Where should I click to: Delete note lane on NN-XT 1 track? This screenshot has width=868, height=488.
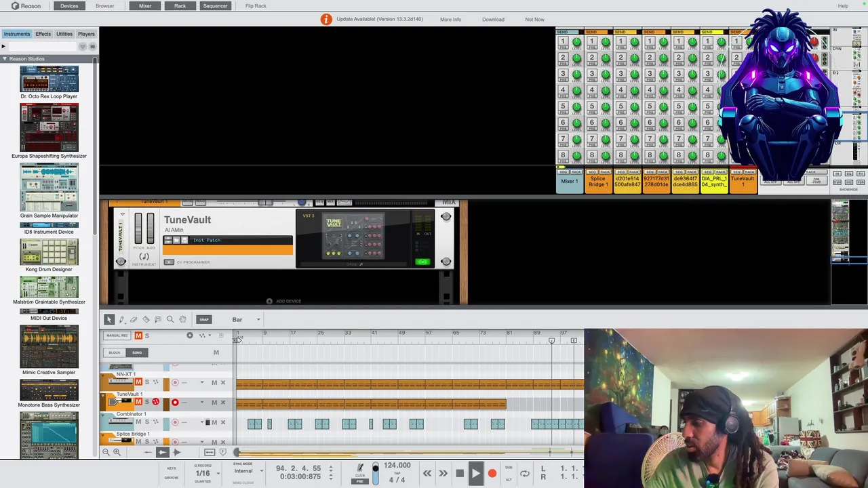pyautogui.click(x=222, y=383)
